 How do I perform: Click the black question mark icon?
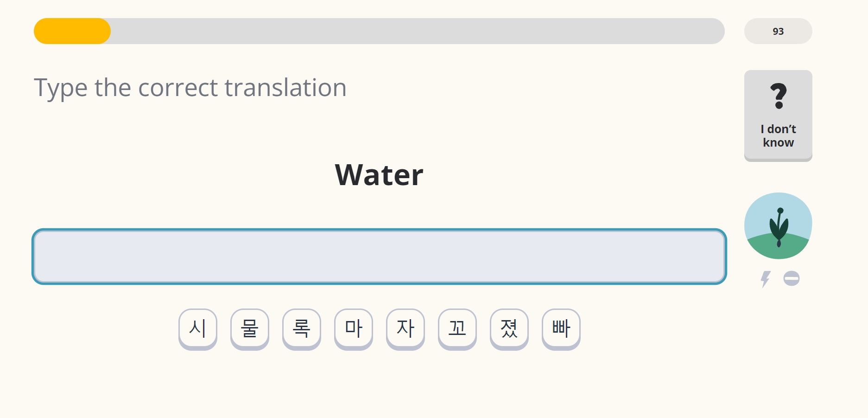point(779,96)
